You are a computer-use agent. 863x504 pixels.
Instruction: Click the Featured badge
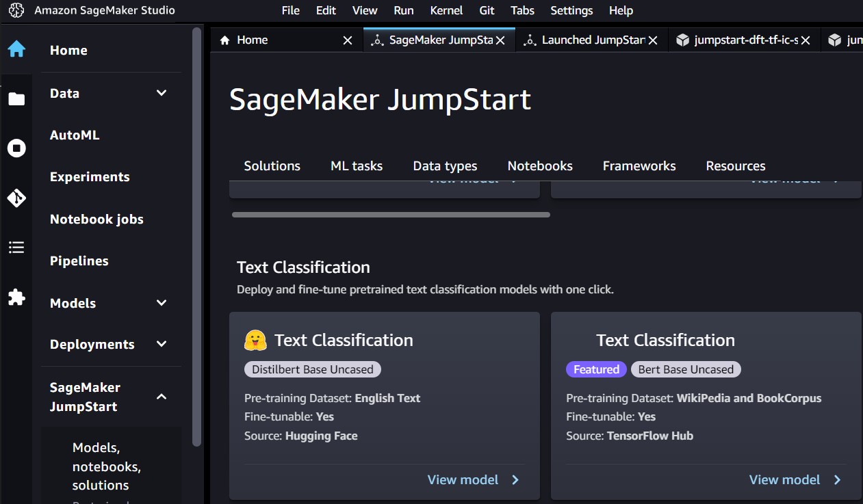596,369
